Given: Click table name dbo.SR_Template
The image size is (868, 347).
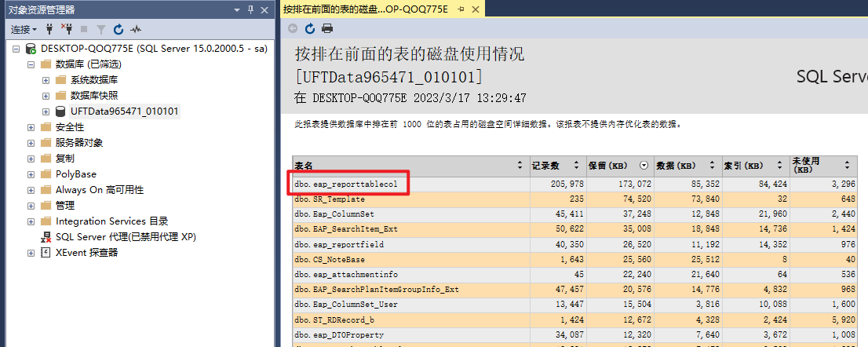Looking at the screenshot, I should point(330,199).
